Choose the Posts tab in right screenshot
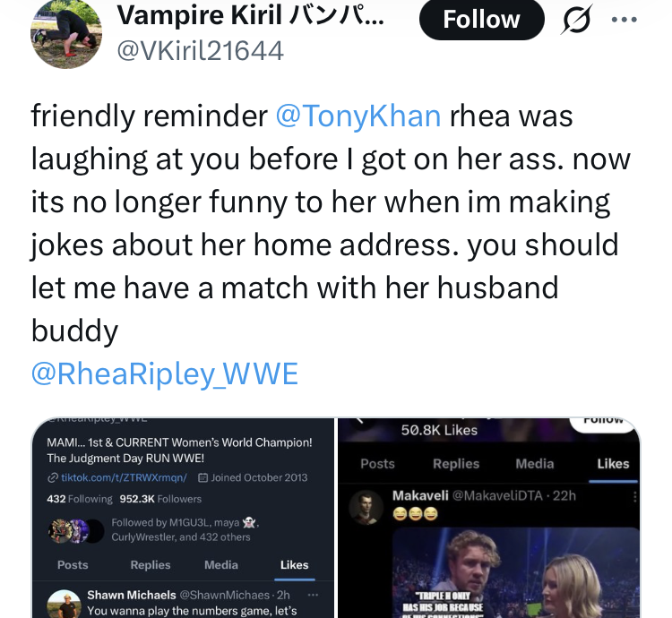This screenshot has height=618, width=672. coord(377,464)
